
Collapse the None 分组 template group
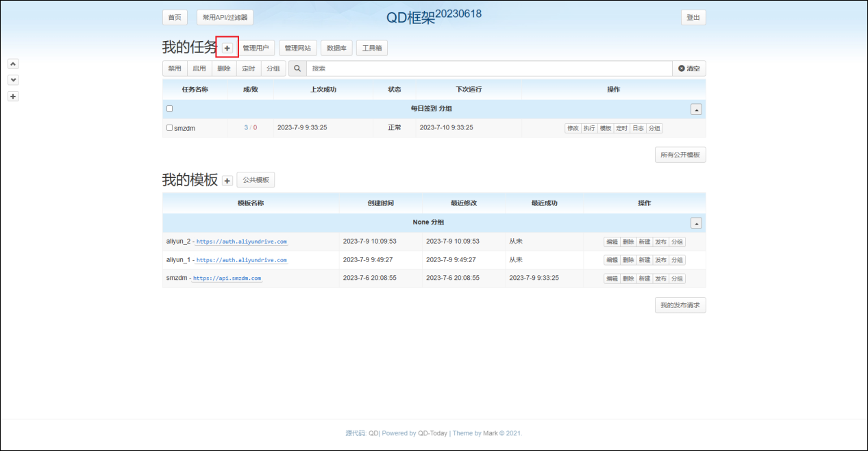coord(696,223)
